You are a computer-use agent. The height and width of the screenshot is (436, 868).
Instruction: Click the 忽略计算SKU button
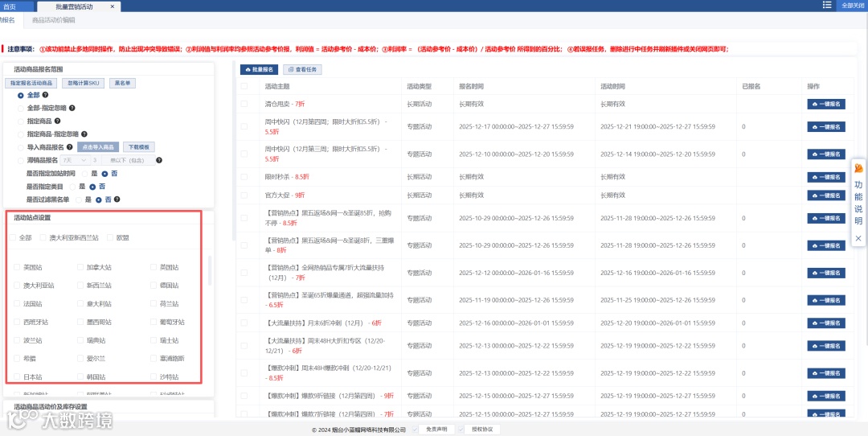click(83, 83)
